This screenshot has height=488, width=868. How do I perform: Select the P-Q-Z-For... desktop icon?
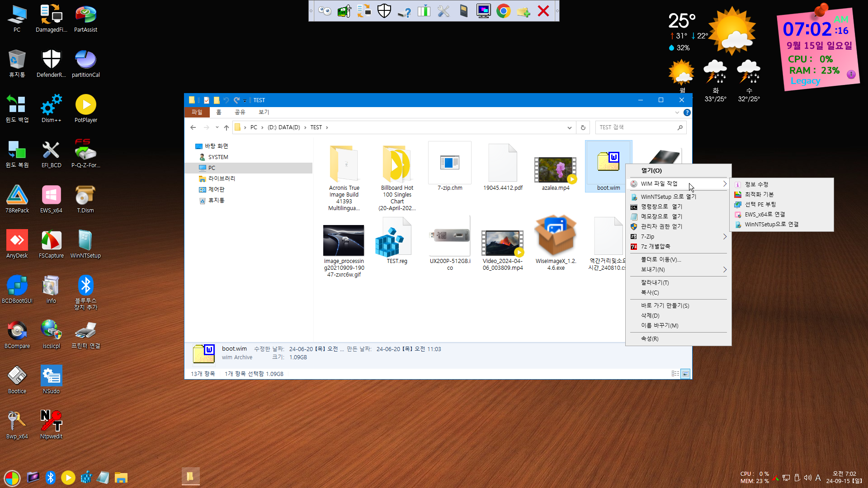85,154
